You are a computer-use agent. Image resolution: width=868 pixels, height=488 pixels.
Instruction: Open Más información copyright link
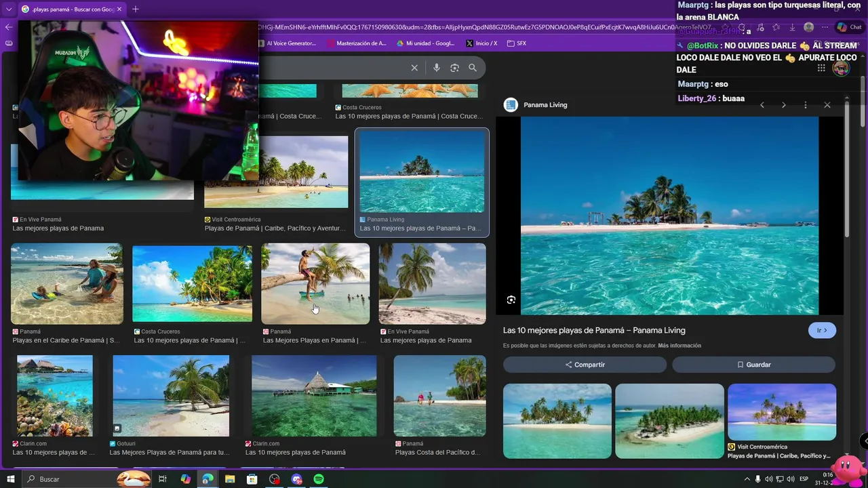click(x=679, y=346)
